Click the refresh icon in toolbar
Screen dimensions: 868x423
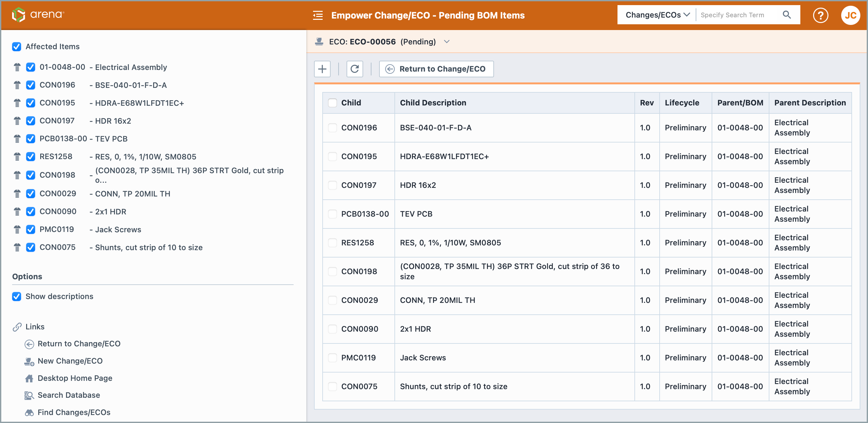click(355, 69)
